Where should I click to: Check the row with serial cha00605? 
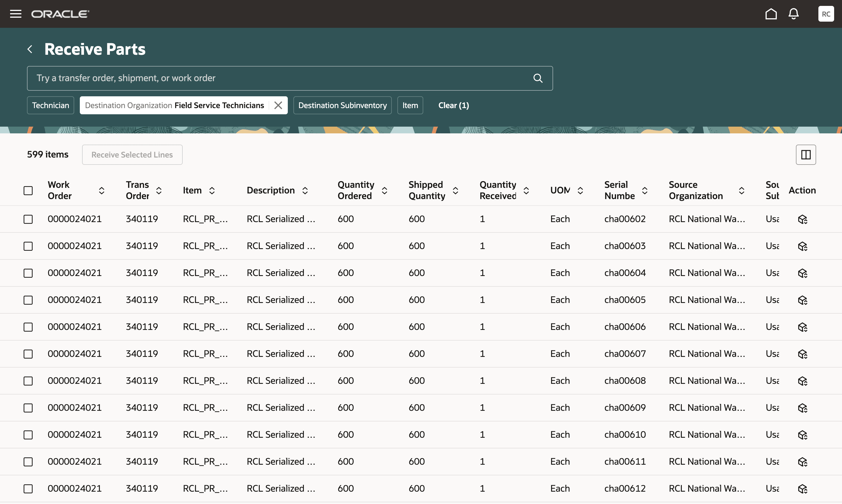point(28,300)
